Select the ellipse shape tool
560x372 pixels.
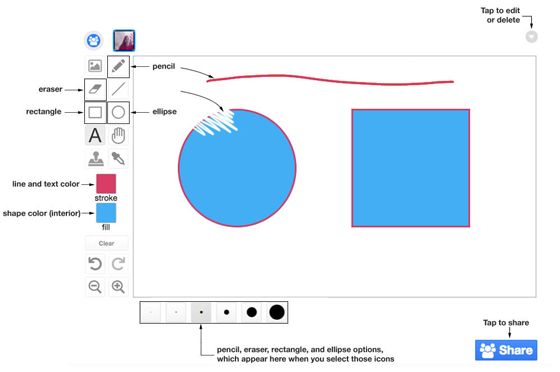(118, 112)
